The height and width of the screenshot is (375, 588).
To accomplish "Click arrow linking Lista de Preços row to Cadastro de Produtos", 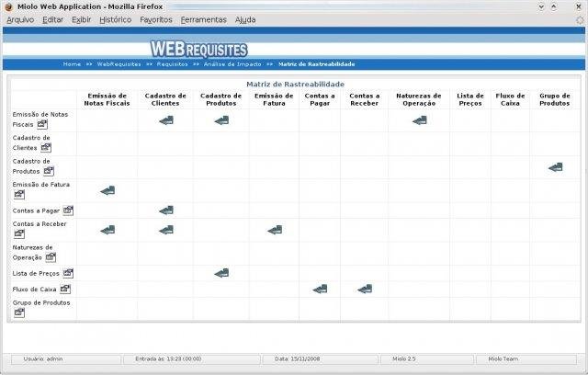I will pos(221,273).
